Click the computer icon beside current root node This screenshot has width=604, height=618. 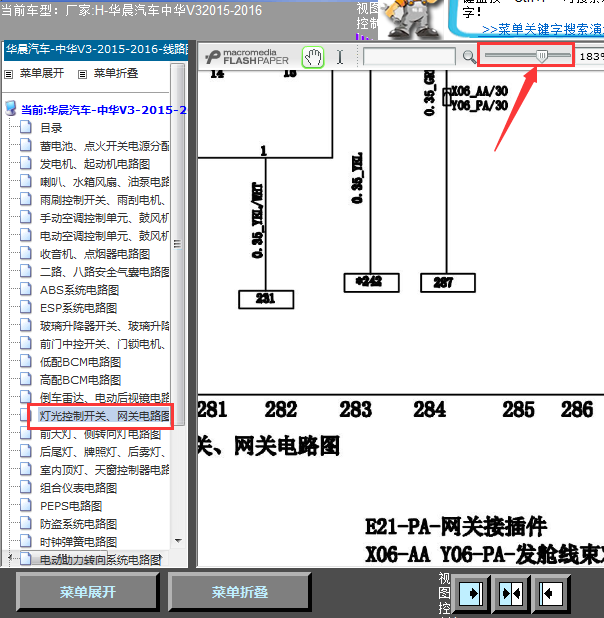(x=11, y=109)
